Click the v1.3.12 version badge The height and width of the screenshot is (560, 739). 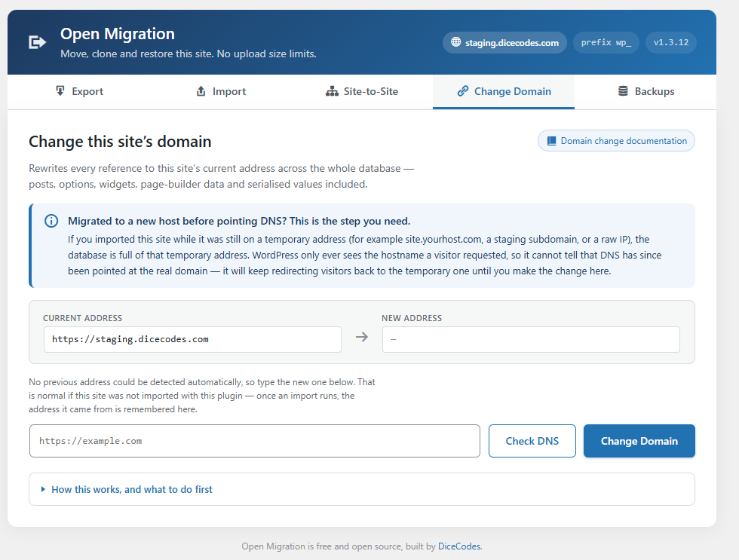[671, 42]
